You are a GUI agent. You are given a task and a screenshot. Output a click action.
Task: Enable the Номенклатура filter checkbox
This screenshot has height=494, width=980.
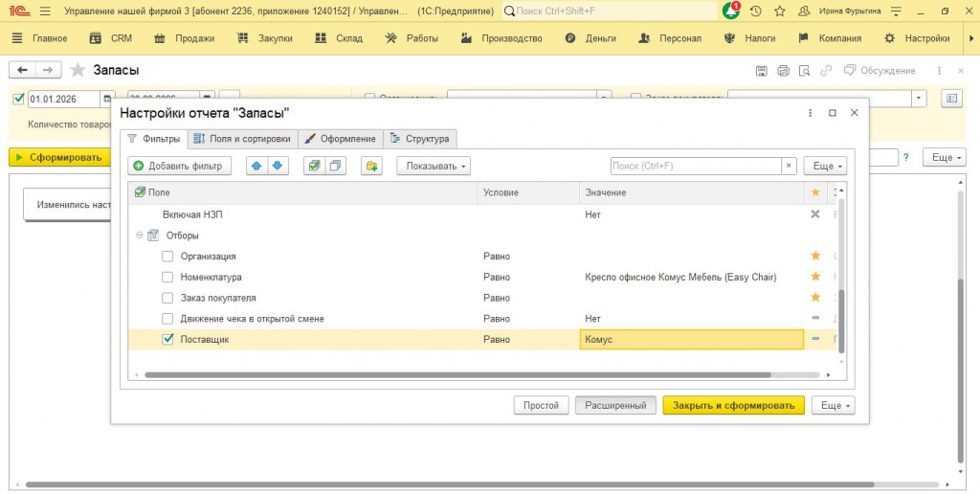click(x=167, y=277)
